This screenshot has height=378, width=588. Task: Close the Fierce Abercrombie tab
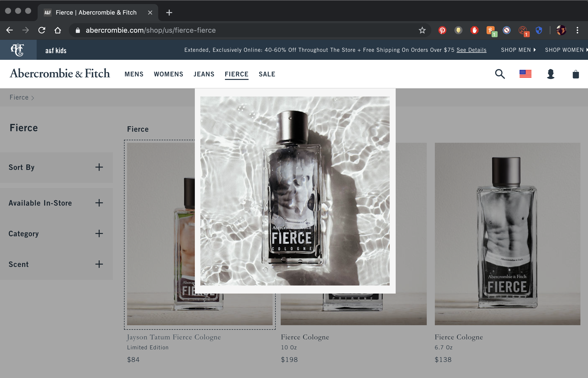(x=150, y=13)
